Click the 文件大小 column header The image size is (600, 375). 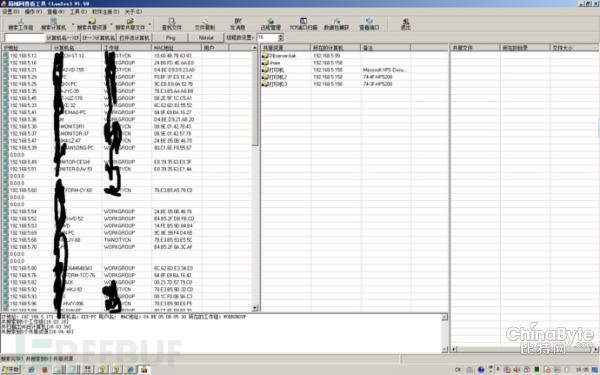574,48
